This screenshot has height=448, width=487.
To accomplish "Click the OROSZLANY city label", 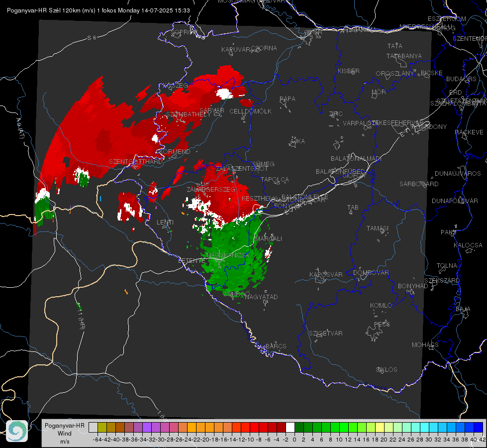I will coord(395,74).
